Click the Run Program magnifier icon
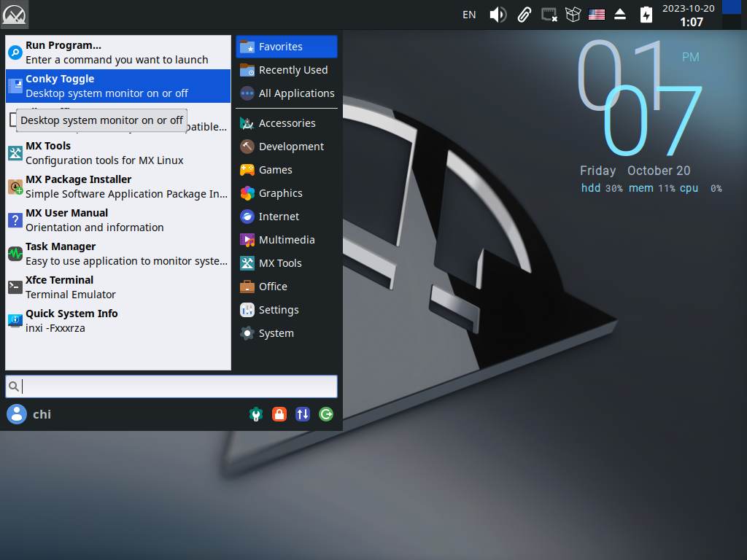 (x=15, y=52)
